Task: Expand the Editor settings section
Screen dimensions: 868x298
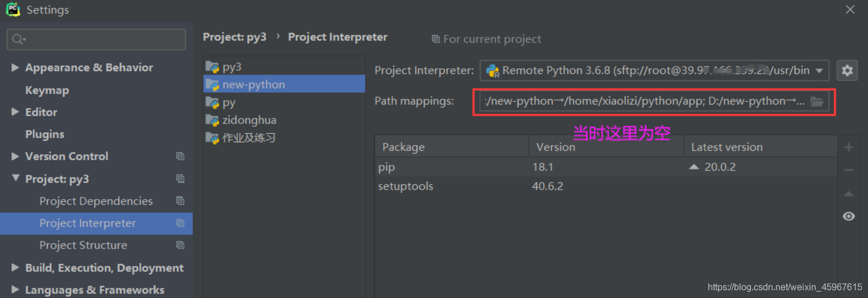Action: pyautogui.click(x=15, y=112)
